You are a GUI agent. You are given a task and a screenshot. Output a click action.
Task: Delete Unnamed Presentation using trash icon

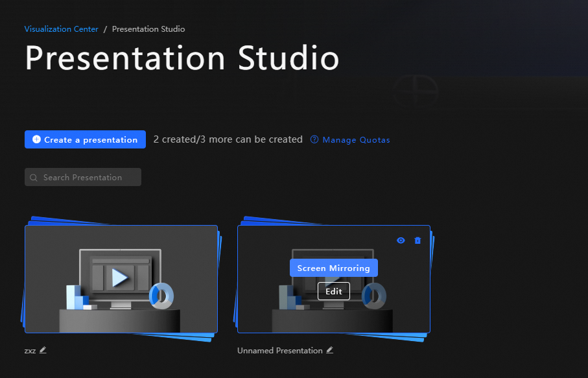pyautogui.click(x=417, y=241)
